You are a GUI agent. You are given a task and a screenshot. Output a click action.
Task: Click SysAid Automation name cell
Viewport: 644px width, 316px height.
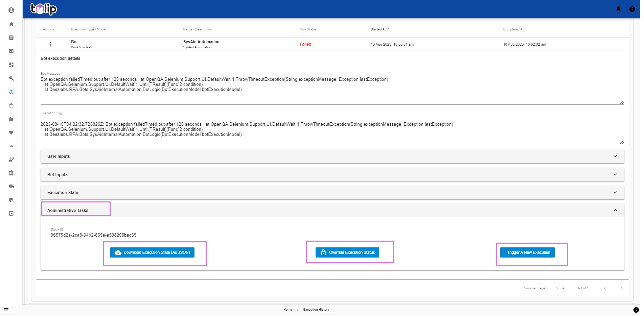[x=201, y=44]
